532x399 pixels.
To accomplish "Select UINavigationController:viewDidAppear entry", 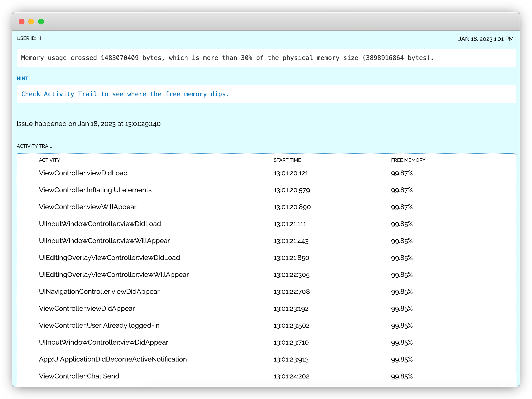I will (99, 292).
